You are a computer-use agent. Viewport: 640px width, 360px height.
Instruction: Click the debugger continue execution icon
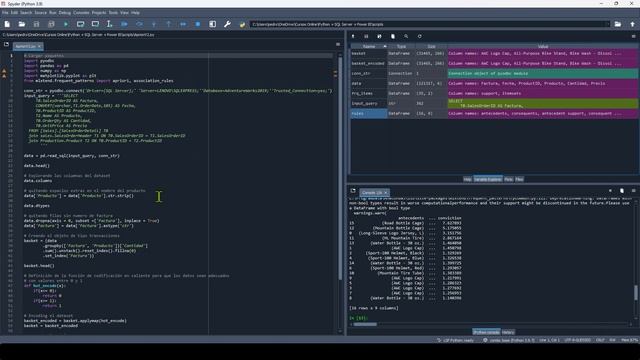(183, 24)
